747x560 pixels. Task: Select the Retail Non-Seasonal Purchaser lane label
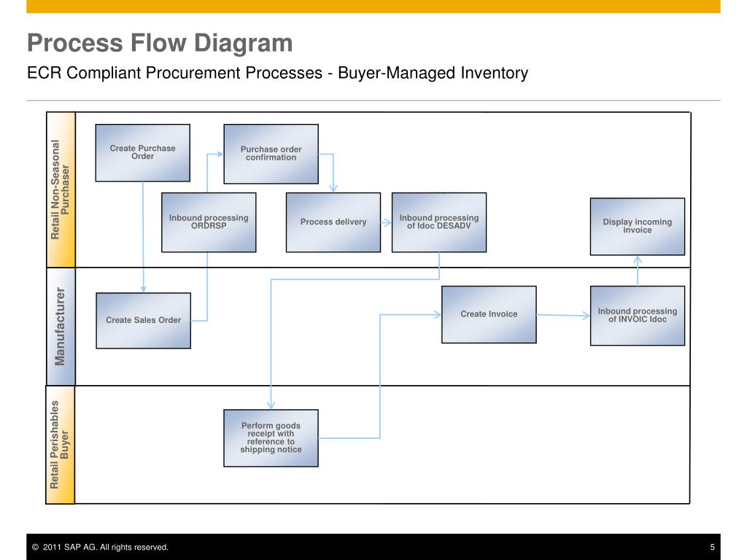click(61, 190)
